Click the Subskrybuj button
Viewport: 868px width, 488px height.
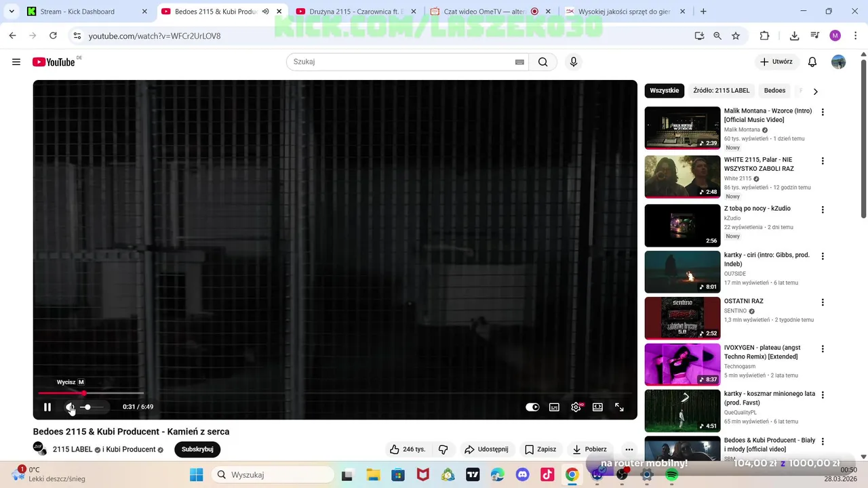(197, 449)
